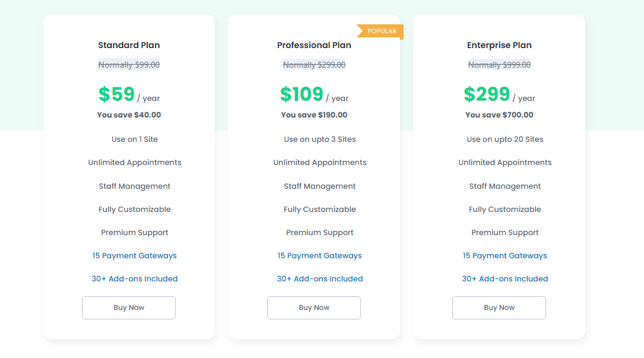644x358 pixels.
Task: Click Buy Now under Enterprise Plan
Action: pyautogui.click(x=499, y=308)
